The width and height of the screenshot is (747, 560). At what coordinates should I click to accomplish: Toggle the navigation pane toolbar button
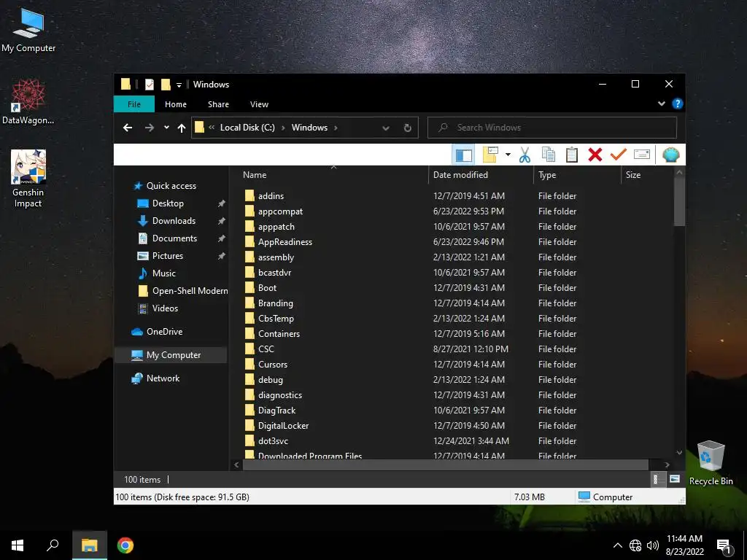point(463,155)
